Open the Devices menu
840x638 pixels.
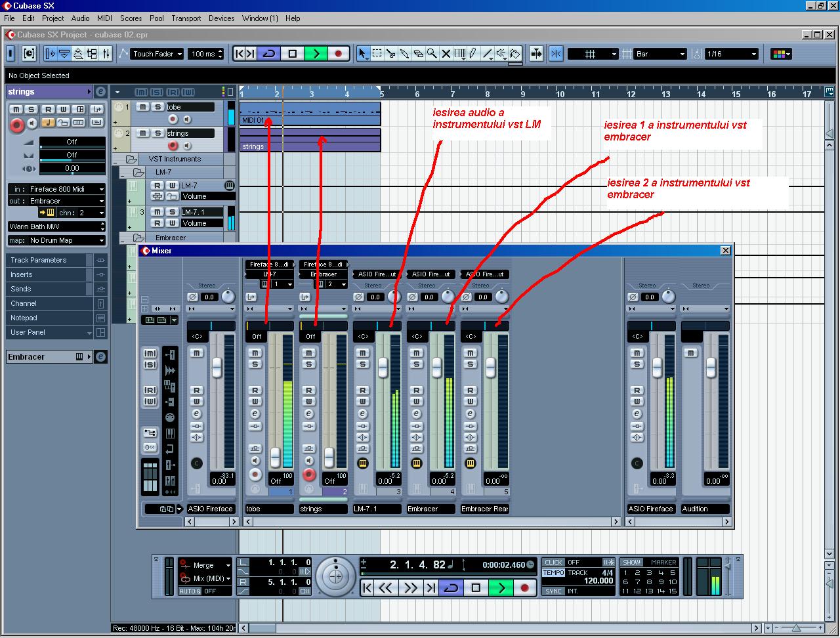coord(221,18)
